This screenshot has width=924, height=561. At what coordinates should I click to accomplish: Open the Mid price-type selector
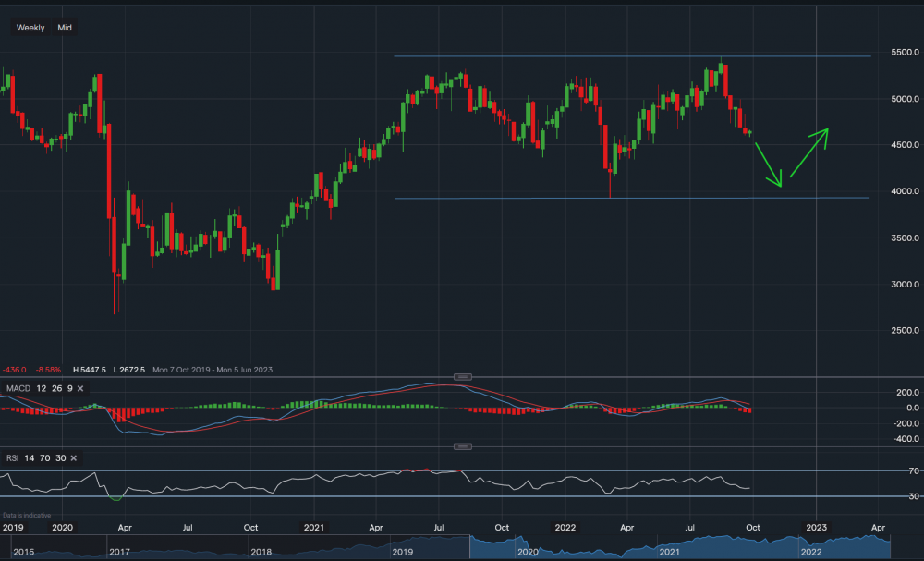(x=63, y=27)
